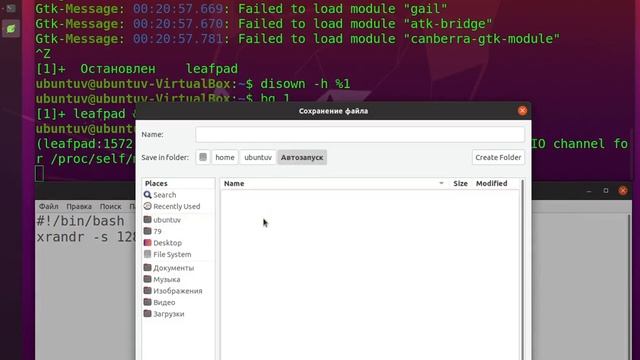This screenshot has height=360, width=640.
Task: Open Документы folder in sidebar
Action: [x=173, y=268]
